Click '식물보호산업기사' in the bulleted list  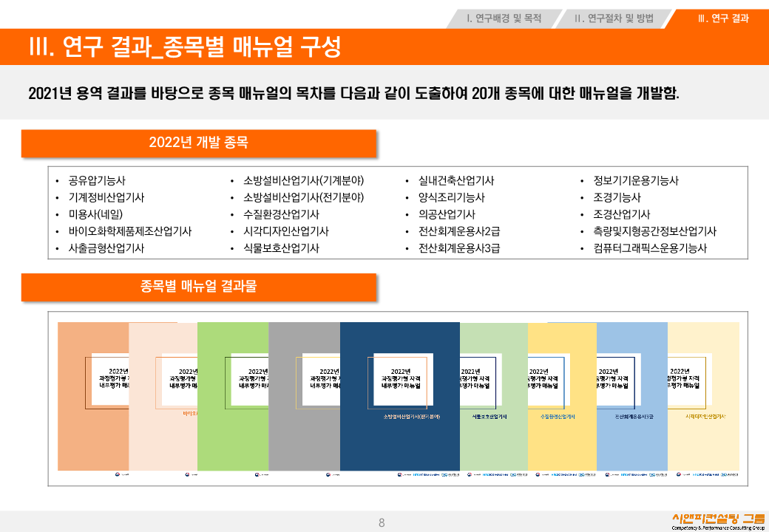(x=281, y=248)
